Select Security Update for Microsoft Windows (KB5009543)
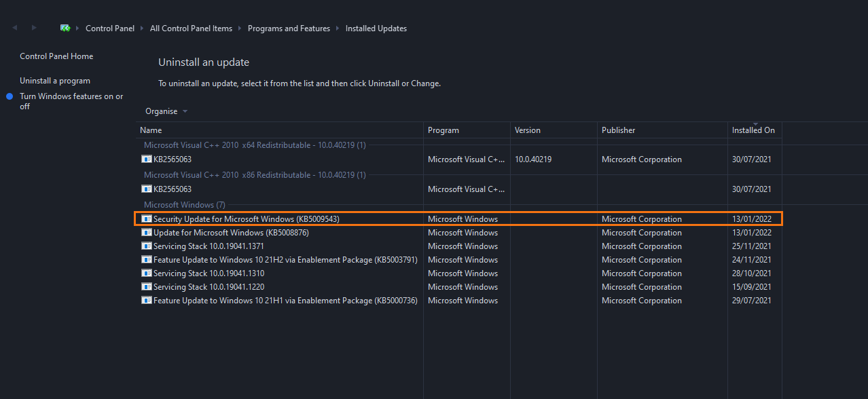The height and width of the screenshot is (399, 868). click(x=458, y=219)
